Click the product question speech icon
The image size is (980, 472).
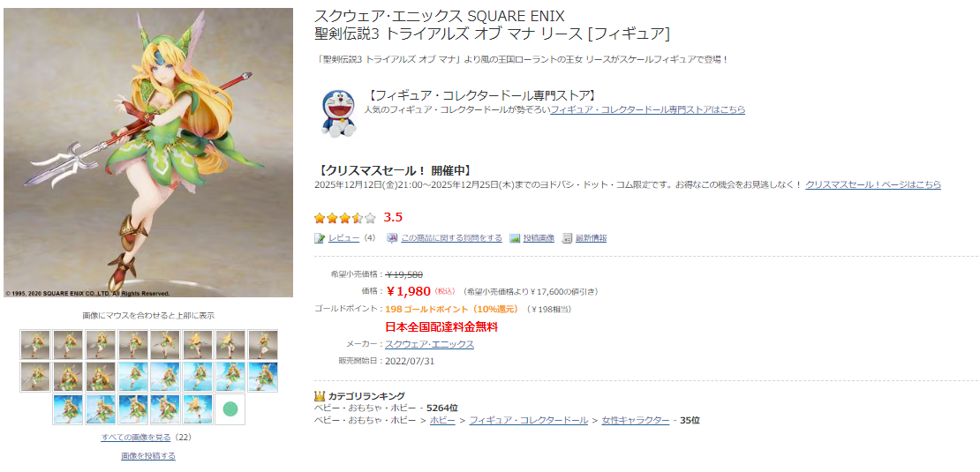[392, 238]
